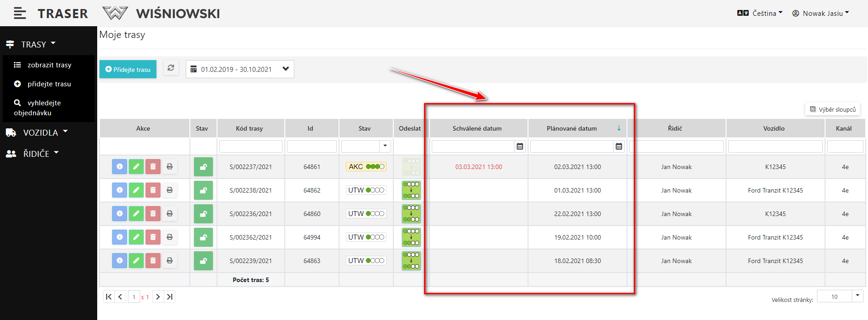Open the Stav filter dropdown
868x320 pixels.
(385, 146)
